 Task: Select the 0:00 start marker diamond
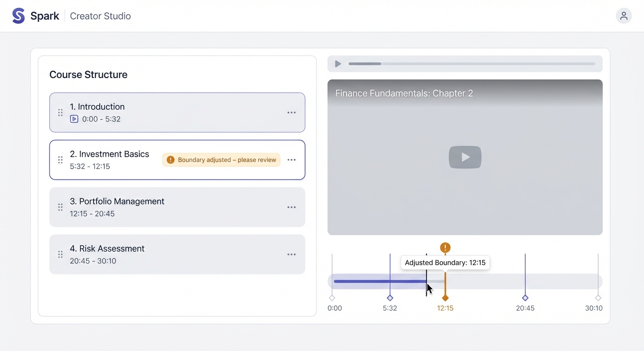(x=332, y=298)
